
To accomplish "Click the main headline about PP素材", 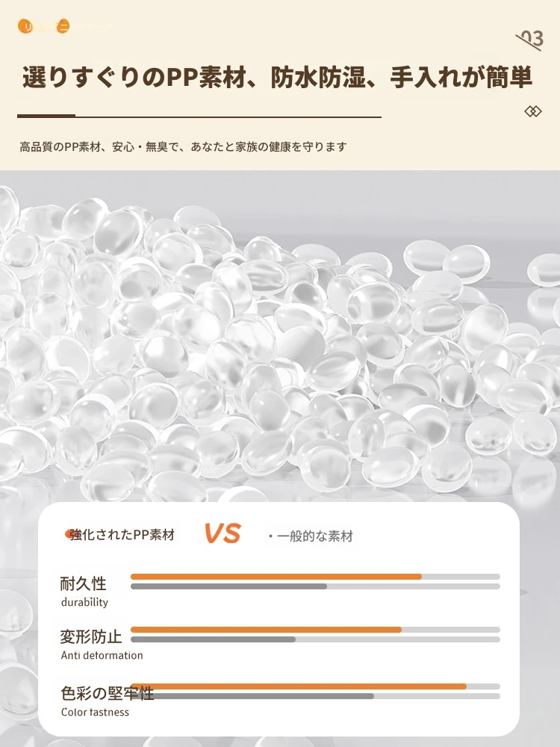I will click(277, 77).
